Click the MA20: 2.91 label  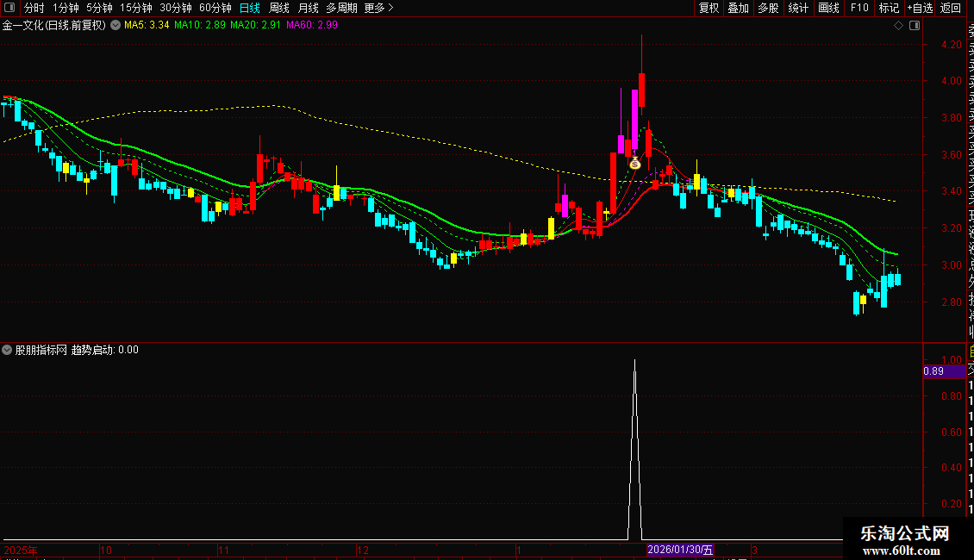(x=255, y=25)
